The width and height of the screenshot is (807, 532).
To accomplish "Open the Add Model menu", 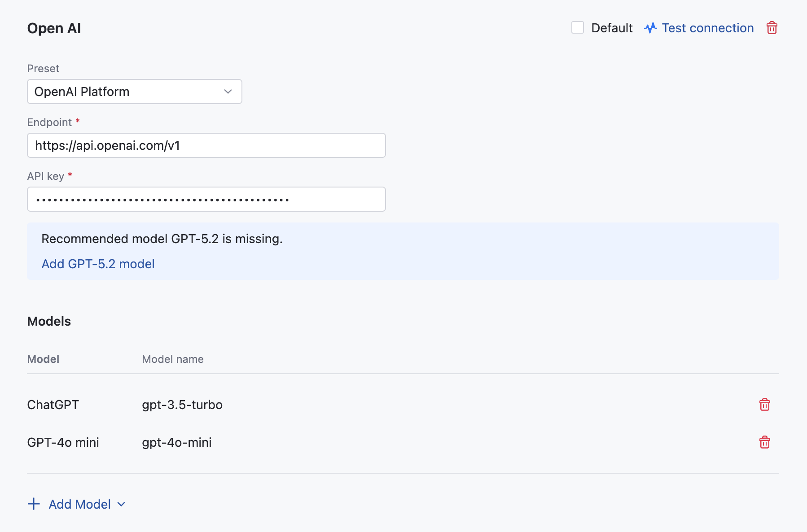I will [79, 504].
